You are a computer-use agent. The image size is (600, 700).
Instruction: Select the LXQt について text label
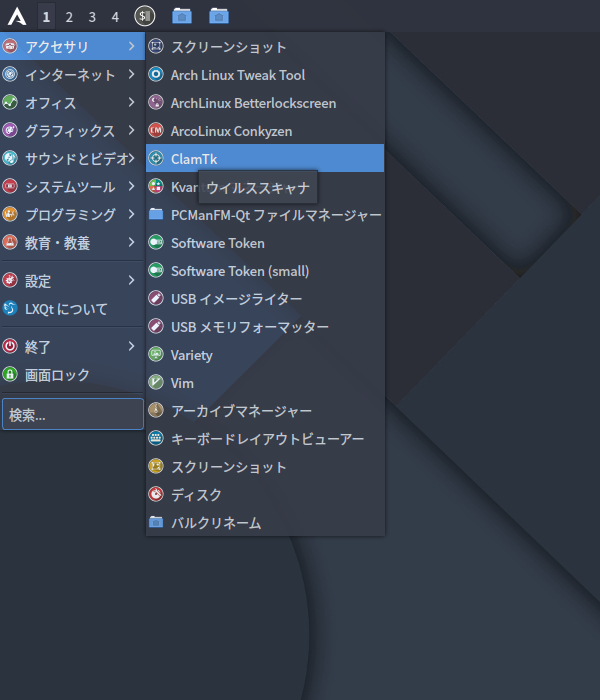coord(66,309)
